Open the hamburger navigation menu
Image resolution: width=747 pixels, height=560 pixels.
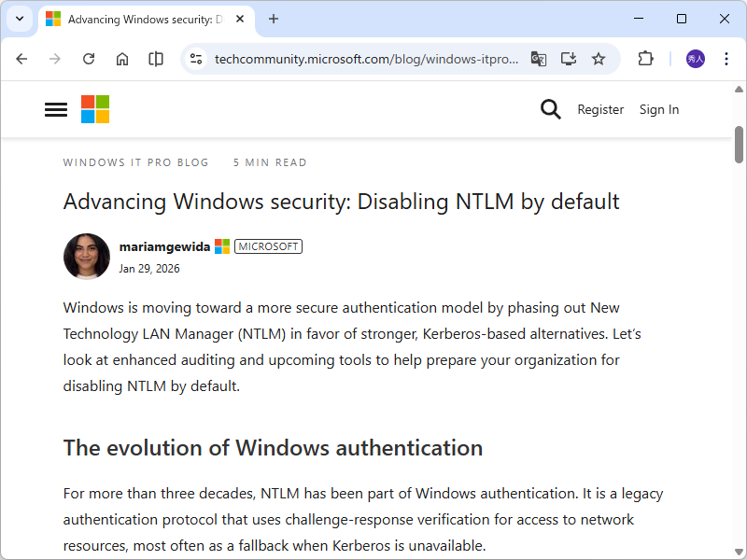coord(56,109)
